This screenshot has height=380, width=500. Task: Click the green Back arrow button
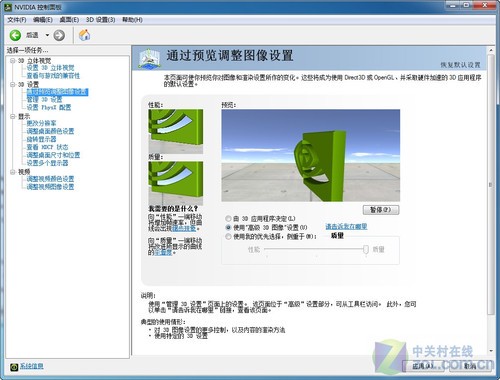15,35
